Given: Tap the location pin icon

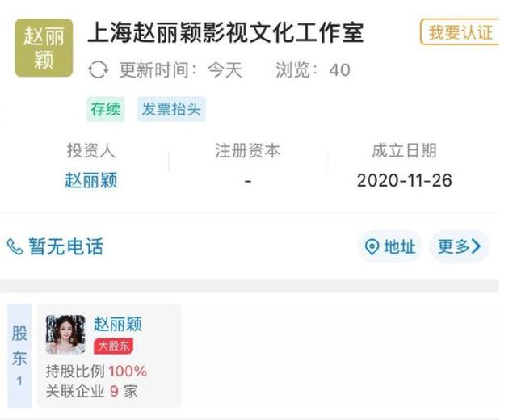Looking at the screenshot, I should pyautogui.click(x=372, y=246).
